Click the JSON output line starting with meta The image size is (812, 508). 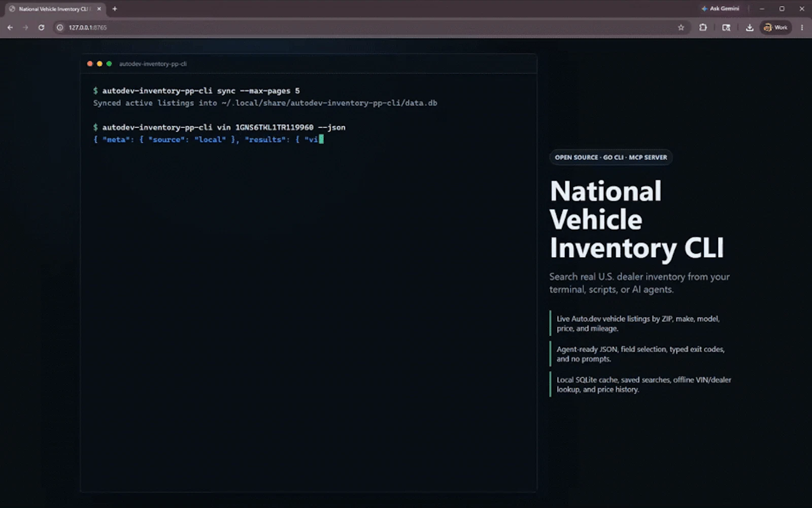[208, 140]
